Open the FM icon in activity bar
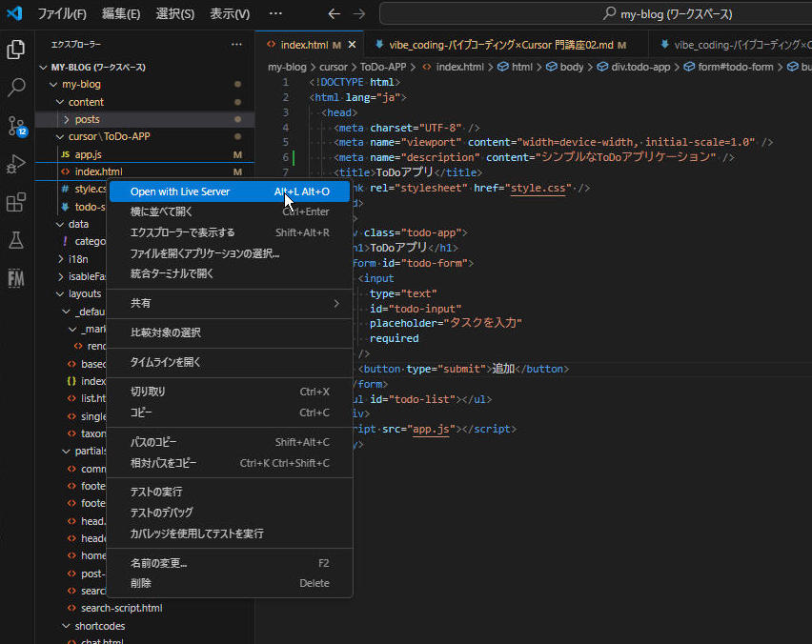Viewport: 812px width, 644px height. click(x=16, y=278)
